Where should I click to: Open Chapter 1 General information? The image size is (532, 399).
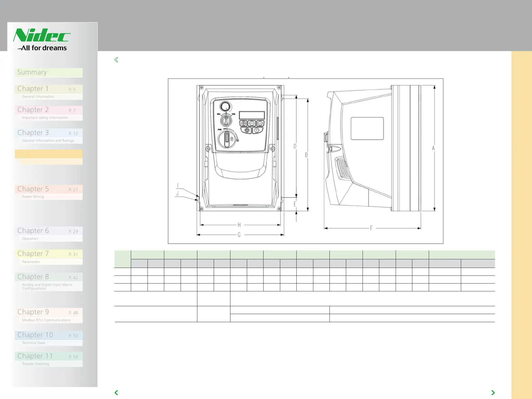(49, 92)
